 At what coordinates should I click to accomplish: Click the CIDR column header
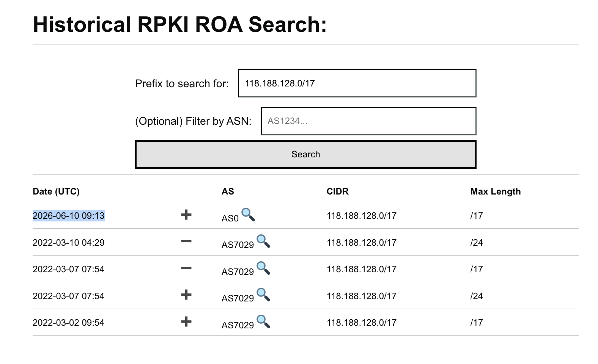coord(338,191)
